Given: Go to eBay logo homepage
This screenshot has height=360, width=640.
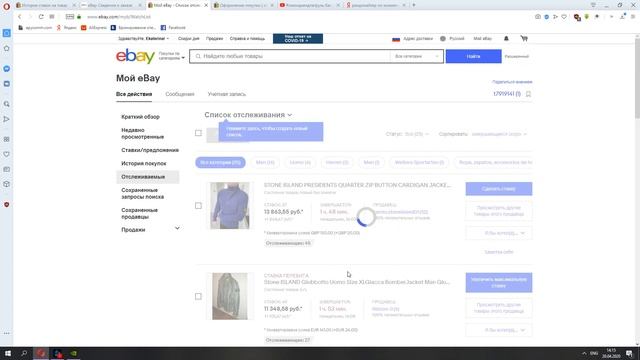Looking at the screenshot, I should pos(135,56).
